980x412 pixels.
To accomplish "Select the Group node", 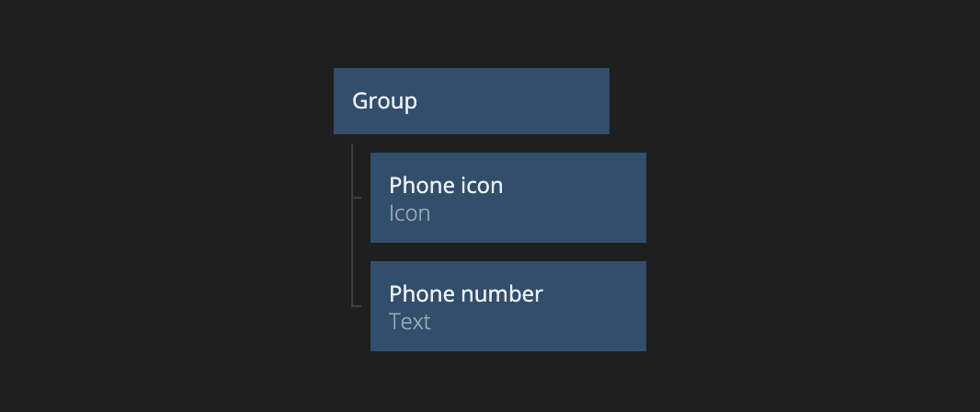I will (471, 101).
